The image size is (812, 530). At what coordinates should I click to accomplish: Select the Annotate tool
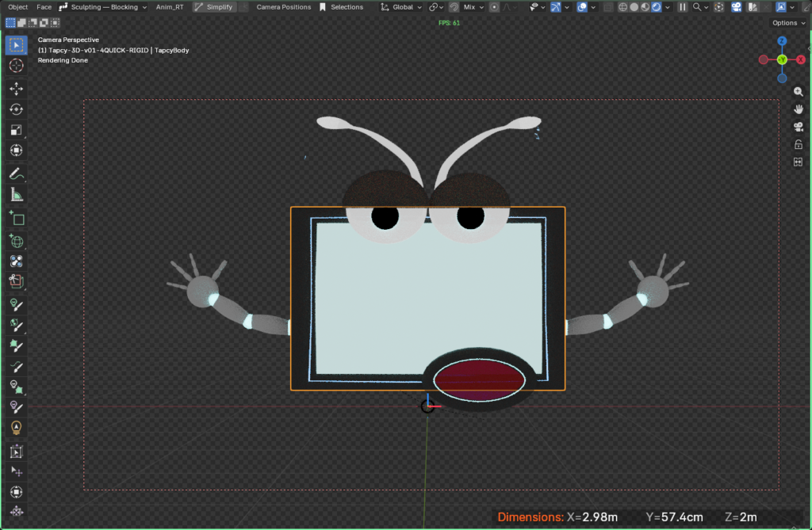pyautogui.click(x=16, y=171)
